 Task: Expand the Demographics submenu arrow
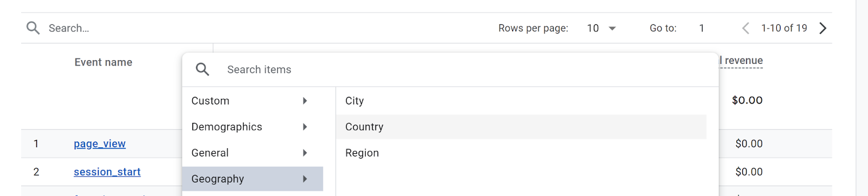pos(305,127)
